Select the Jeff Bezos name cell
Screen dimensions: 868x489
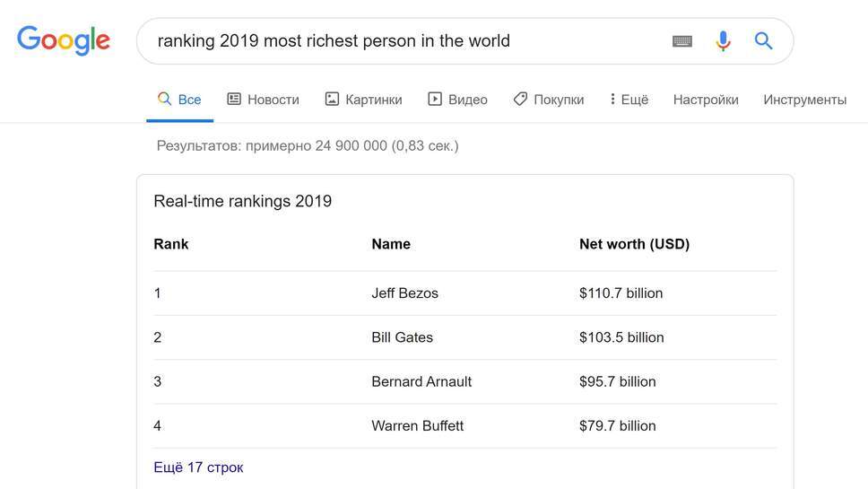tap(404, 293)
